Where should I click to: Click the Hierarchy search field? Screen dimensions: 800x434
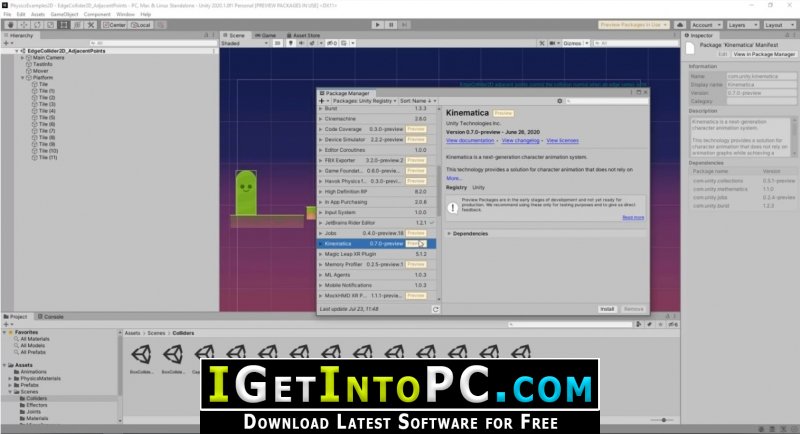pos(152,43)
